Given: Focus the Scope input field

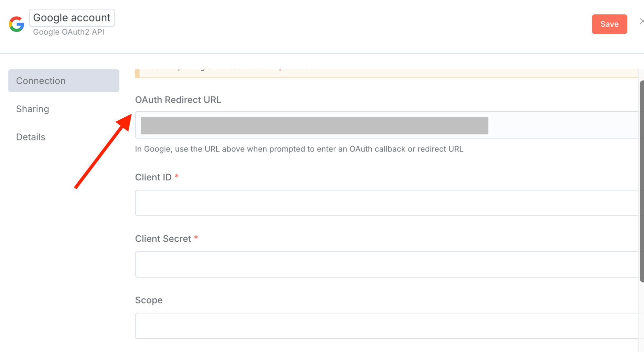Looking at the screenshot, I should [x=386, y=326].
